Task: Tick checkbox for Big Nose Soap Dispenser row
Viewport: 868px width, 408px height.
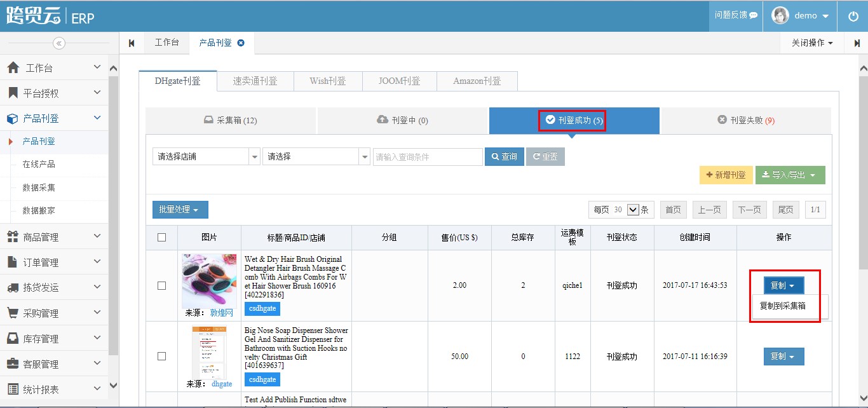Action: pos(161,356)
